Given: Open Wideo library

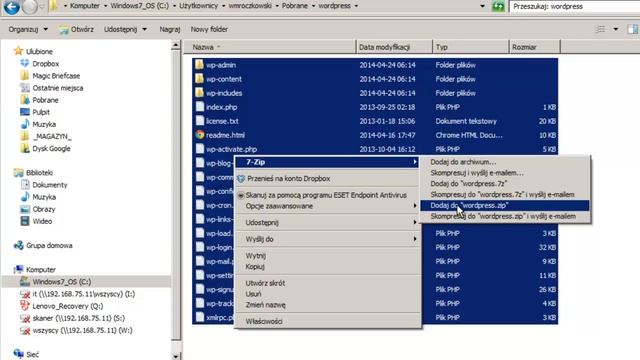Looking at the screenshot, I should point(42,221).
